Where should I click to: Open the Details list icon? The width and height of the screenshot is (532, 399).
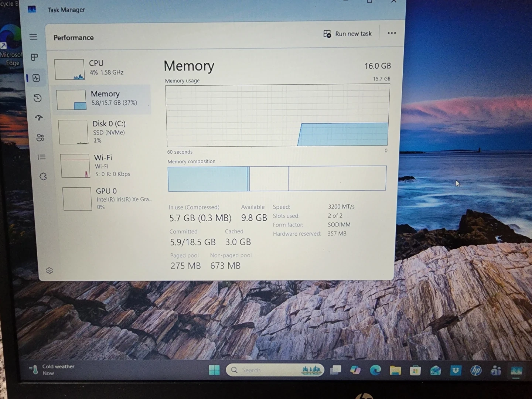(41, 157)
